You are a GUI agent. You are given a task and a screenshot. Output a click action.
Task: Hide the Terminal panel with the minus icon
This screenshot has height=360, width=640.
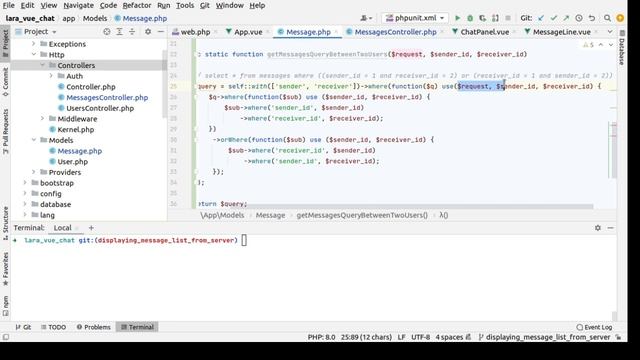coord(611,228)
